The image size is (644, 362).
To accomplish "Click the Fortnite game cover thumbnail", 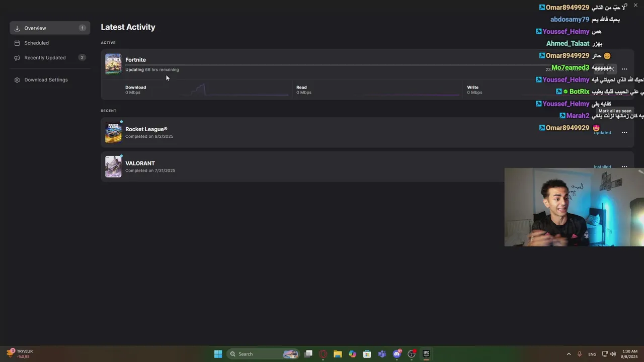I will (113, 64).
